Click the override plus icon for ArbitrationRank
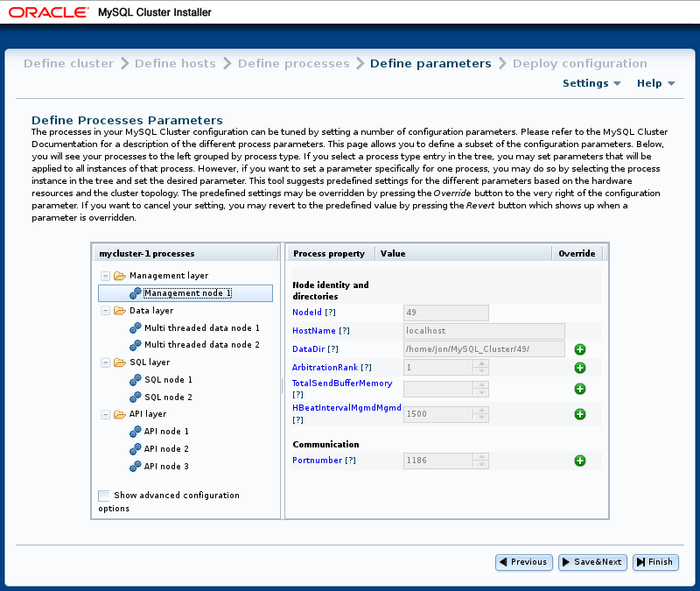Image resolution: width=700 pixels, height=591 pixels. [580, 368]
